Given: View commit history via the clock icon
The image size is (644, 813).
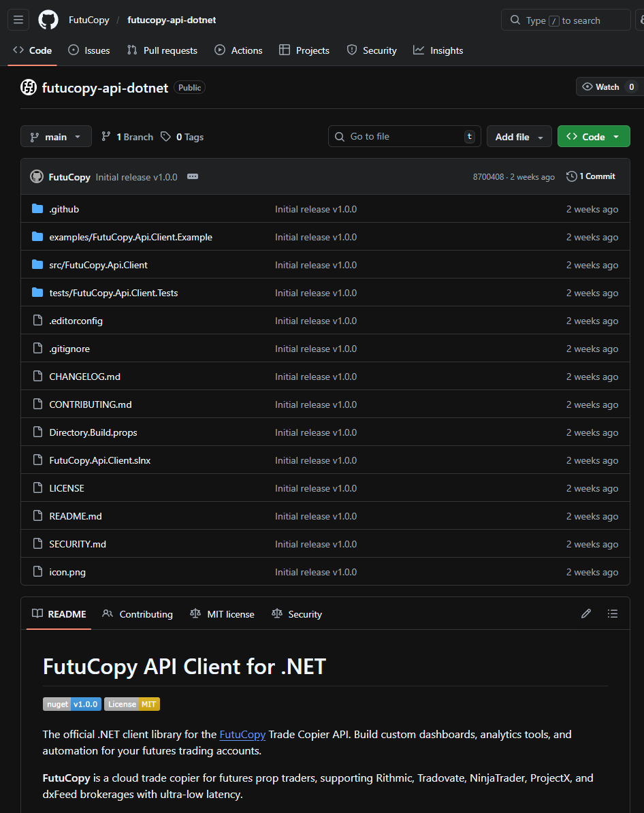Looking at the screenshot, I should (x=571, y=176).
